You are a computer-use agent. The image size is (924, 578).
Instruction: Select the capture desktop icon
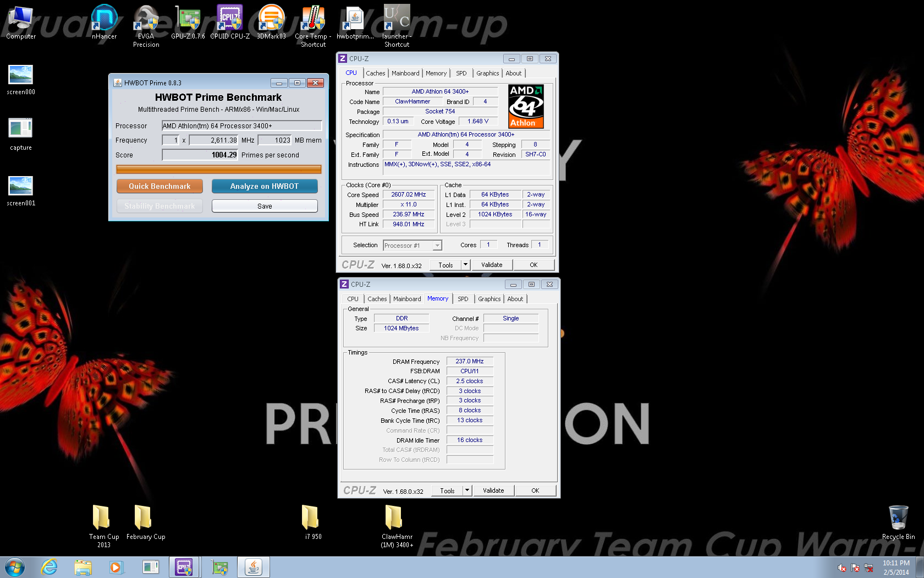[x=21, y=134]
